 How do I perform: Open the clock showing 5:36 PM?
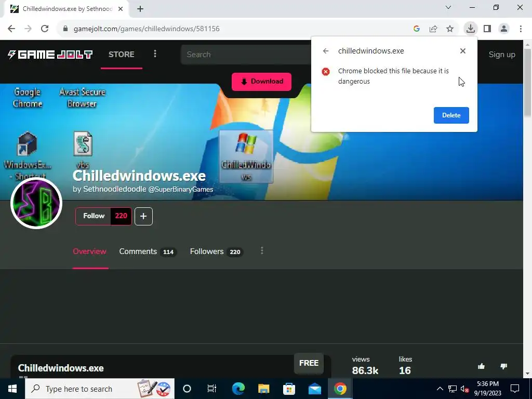click(x=487, y=389)
